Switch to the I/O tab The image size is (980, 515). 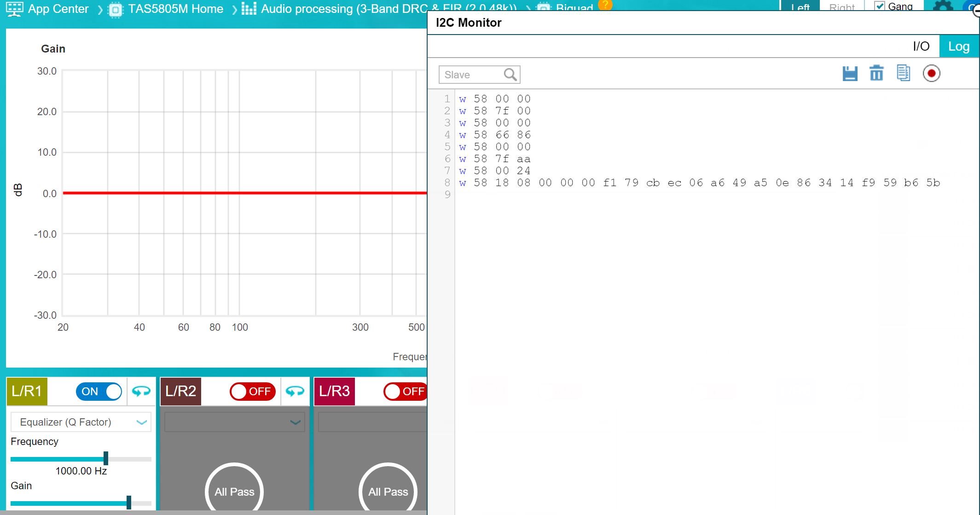click(921, 47)
